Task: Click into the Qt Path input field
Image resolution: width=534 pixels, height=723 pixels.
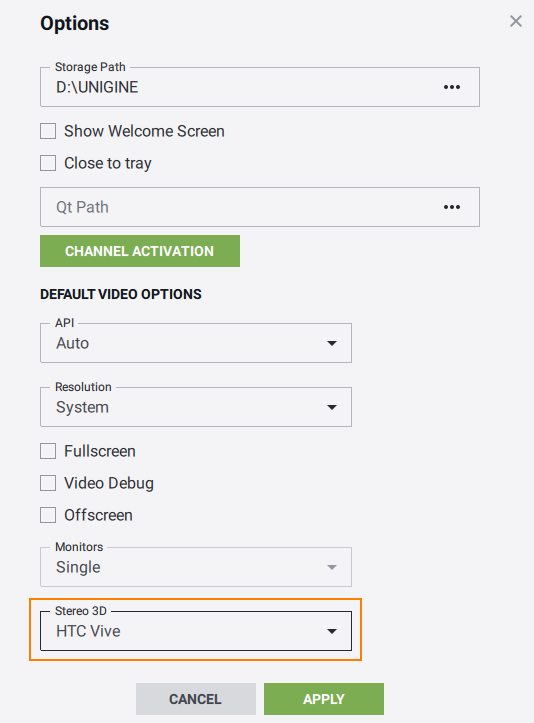Action: pyautogui.click(x=240, y=207)
